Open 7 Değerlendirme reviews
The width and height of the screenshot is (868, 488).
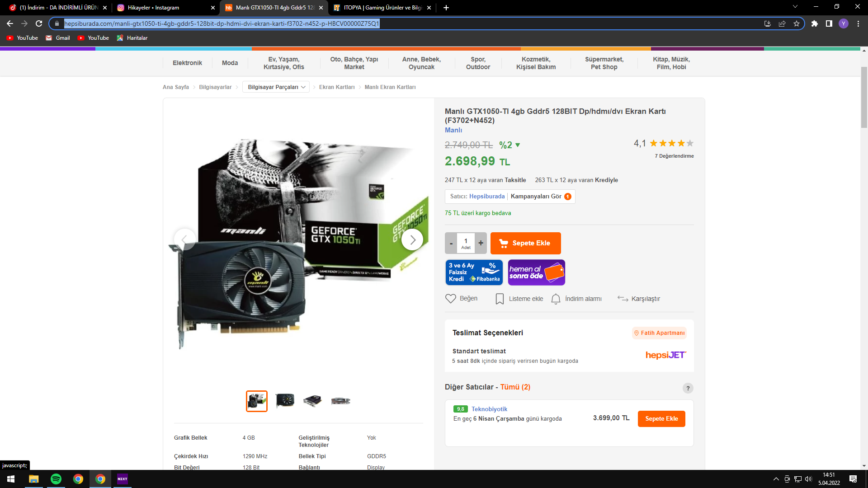click(x=674, y=156)
